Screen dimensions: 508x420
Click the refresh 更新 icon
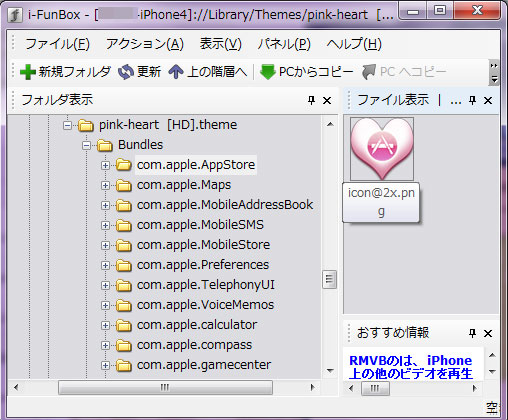click(x=126, y=72)
